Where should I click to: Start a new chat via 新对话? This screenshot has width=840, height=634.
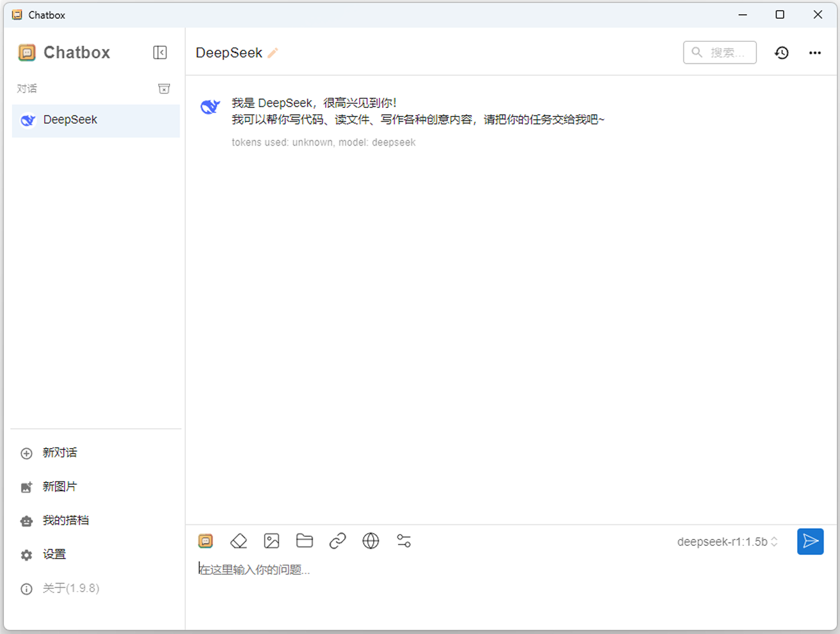click(59, 453)
